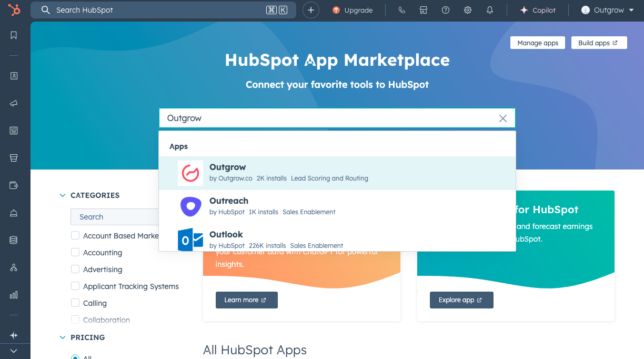Click the category Search filter field
The width and height of the screenshot is (644, 359).
[x=115, y=217]
